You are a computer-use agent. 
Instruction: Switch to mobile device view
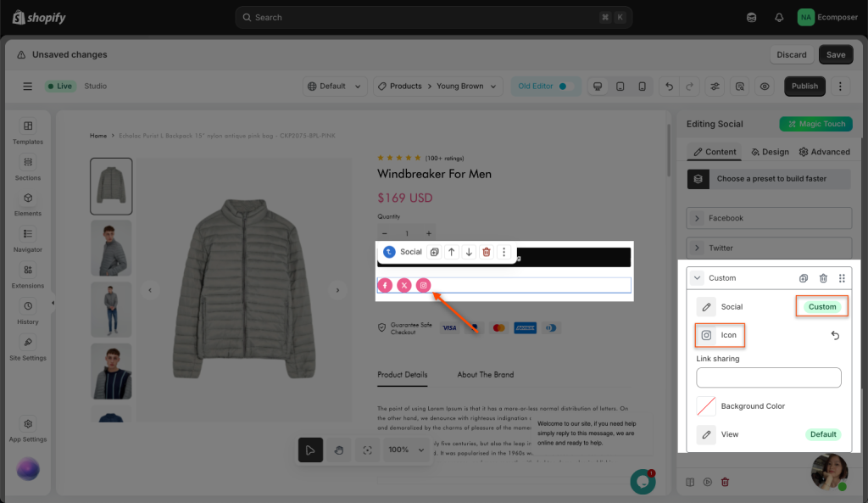(642, 87)
